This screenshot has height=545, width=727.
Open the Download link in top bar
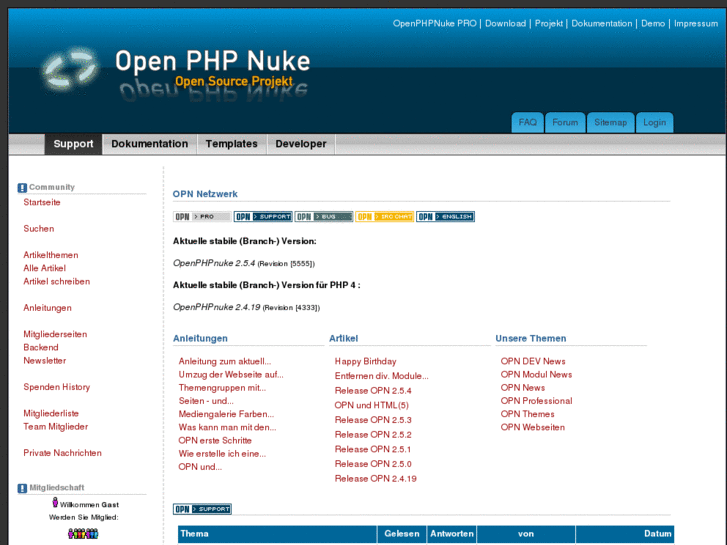(x=505, y=23)
